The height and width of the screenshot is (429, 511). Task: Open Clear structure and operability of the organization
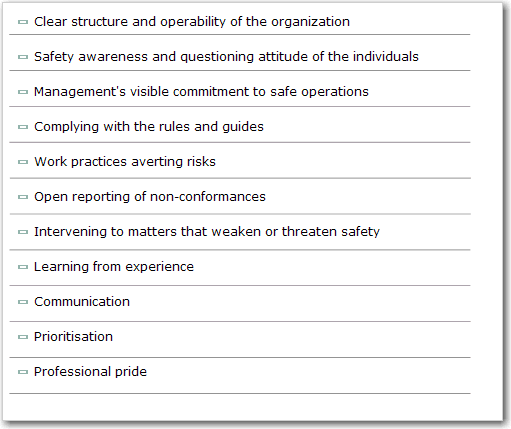192,22
